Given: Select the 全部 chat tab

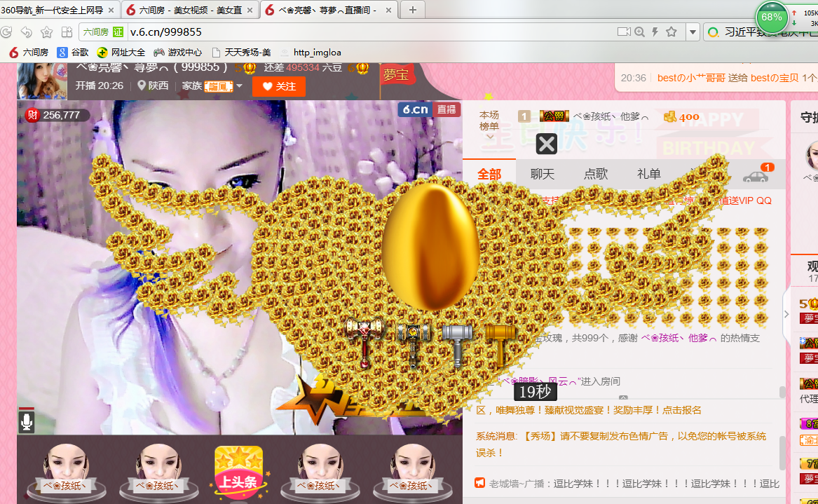Looking at the screenshot, I should click(x=489, y=175).
